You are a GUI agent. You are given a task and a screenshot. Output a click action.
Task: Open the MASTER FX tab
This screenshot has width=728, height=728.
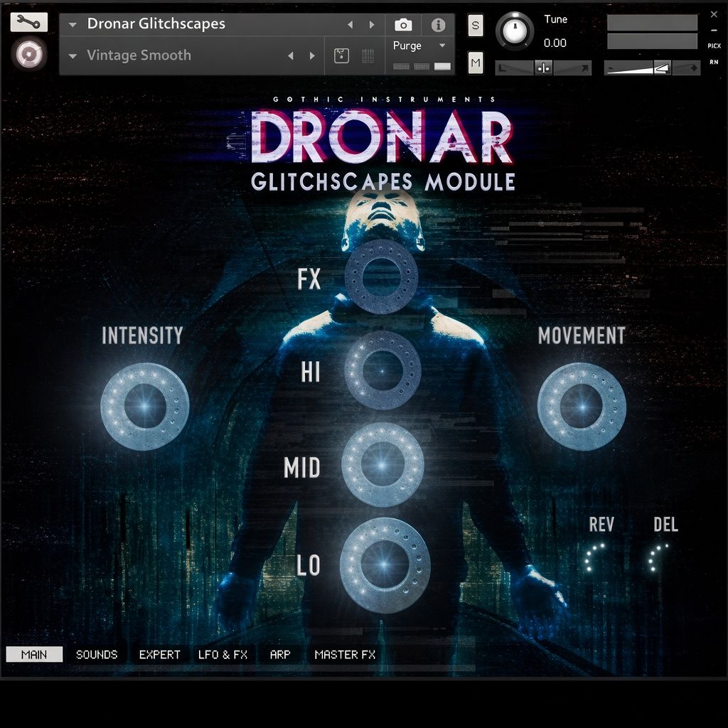point(345,654)
